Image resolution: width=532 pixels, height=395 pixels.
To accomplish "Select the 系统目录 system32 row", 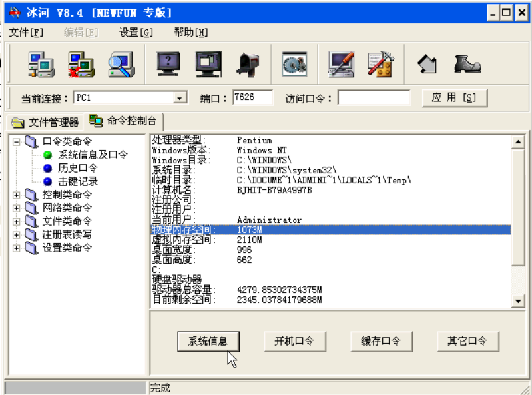I will click(x=331, y=170).
